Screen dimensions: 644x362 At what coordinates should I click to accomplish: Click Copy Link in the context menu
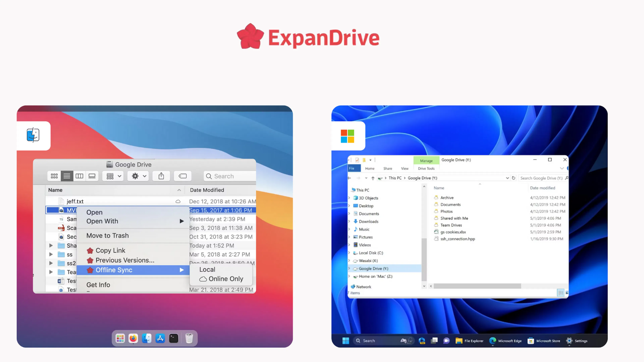point(110,250)
